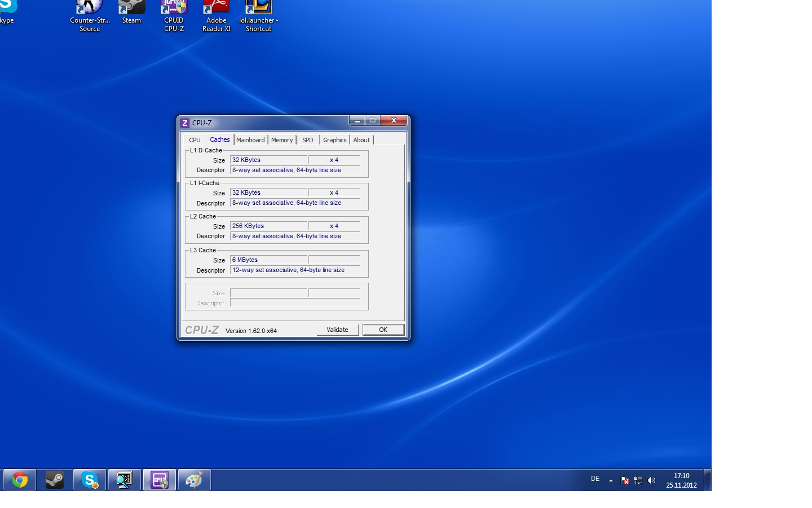The image size is (812, 508).
Task: Click the L1 D-Cache size 32 KBytes field
Action: [x=268, y=160]
